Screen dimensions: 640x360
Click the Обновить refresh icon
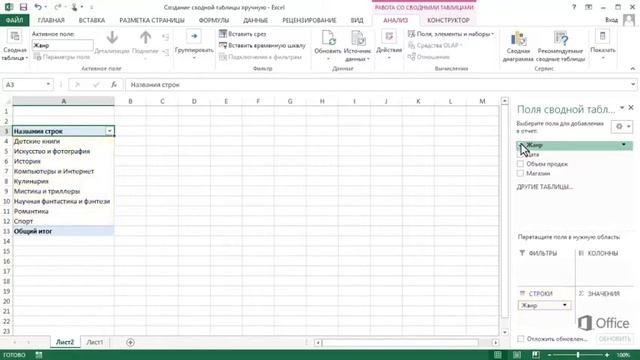328,38
